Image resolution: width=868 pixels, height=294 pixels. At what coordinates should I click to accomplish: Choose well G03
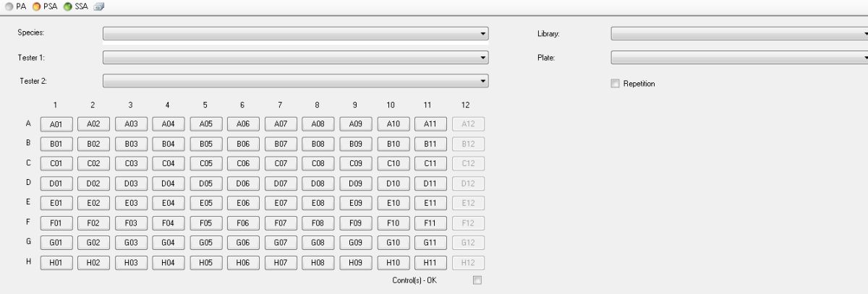[131, 242]
